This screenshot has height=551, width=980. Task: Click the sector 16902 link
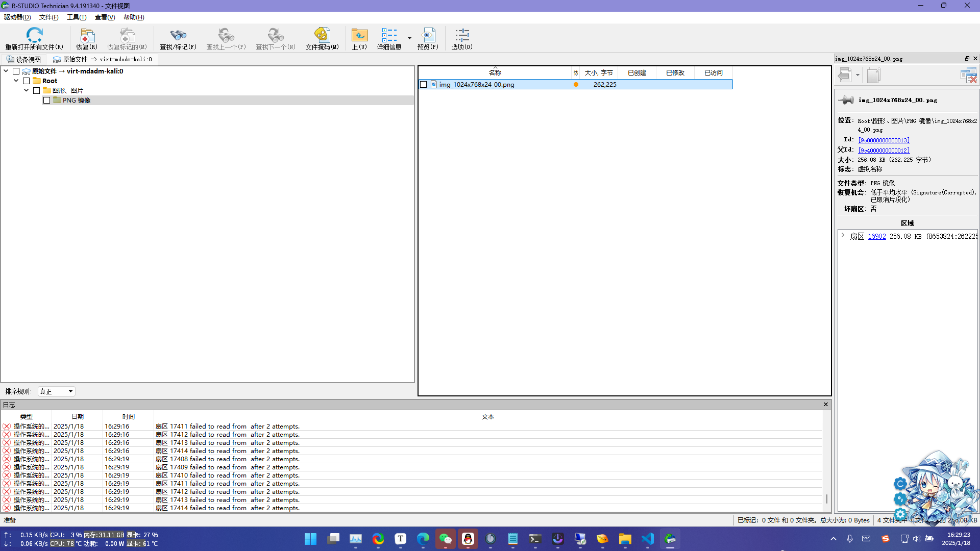pos(876,236)
